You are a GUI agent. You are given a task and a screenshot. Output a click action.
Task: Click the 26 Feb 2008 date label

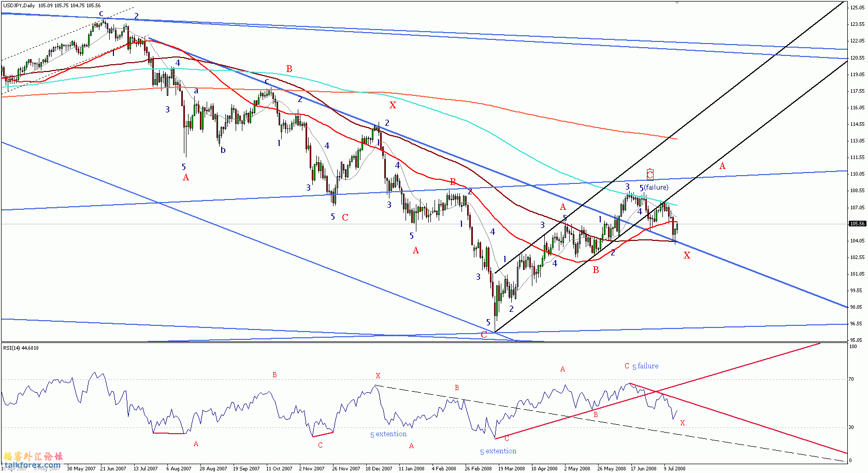(478, 469)
